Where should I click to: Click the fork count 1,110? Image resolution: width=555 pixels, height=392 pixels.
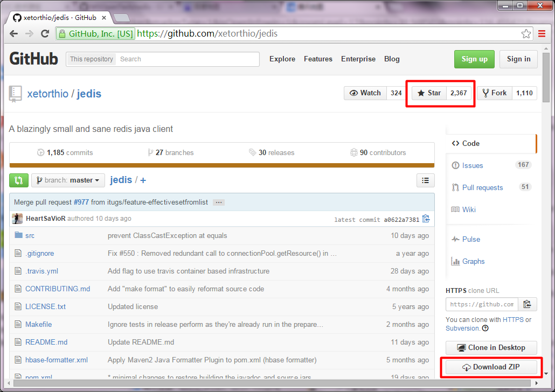[x=524, y=93]
